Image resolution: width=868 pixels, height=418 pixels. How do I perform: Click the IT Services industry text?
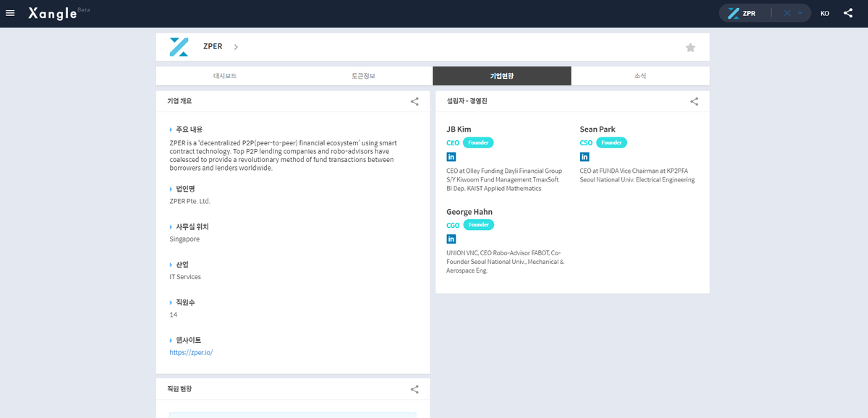click(x=185, y=277)
